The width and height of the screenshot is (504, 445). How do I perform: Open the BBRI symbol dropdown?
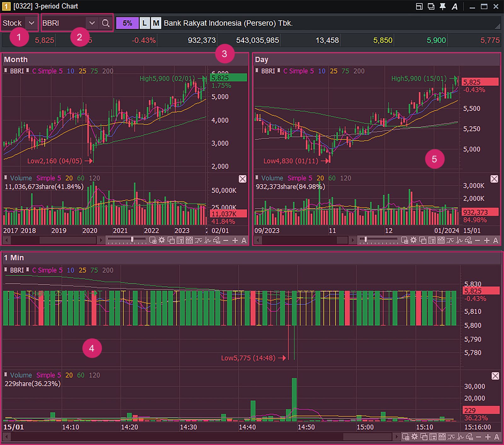tap(92, 23)
